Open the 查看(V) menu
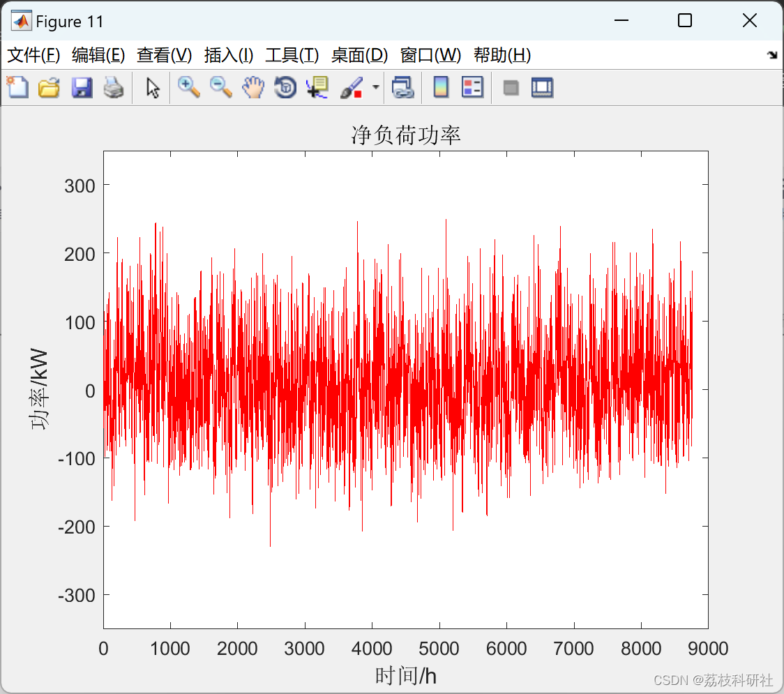784x694 pixels. click(165, 55)
